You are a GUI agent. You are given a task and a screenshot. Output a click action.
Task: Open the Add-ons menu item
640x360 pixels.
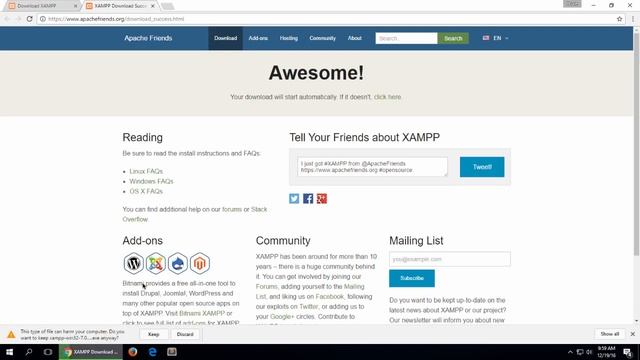[x=258, y=38]
